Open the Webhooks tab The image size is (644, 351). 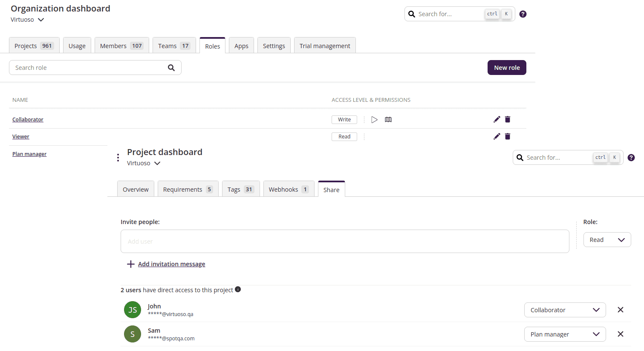pos(289,190)
